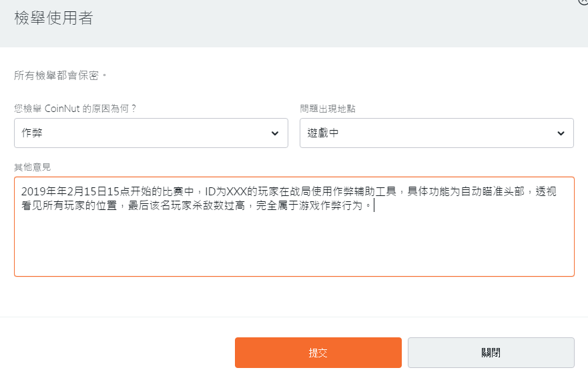Click the chevron arrow beside 作弊
This screenshot has width=588, height=382.
(275, 133)
